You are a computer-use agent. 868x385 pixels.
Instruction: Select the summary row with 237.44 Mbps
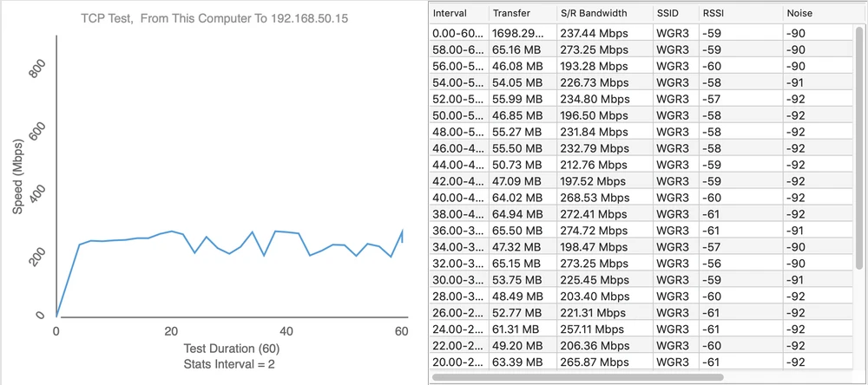(594, 33)
